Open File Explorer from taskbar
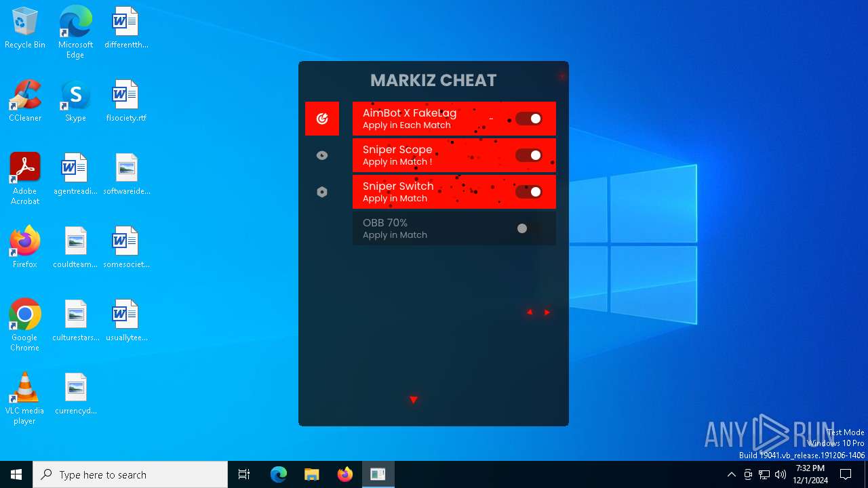 tap(311, 474)
